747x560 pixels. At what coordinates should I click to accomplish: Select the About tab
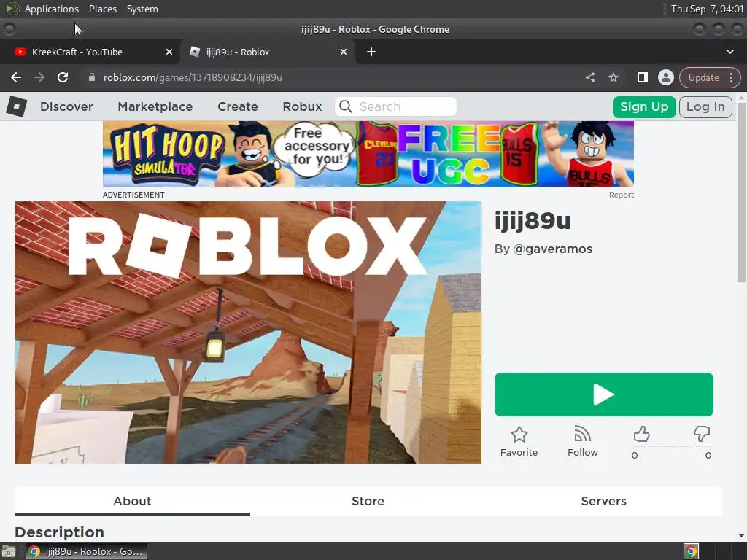click(132, 501)
